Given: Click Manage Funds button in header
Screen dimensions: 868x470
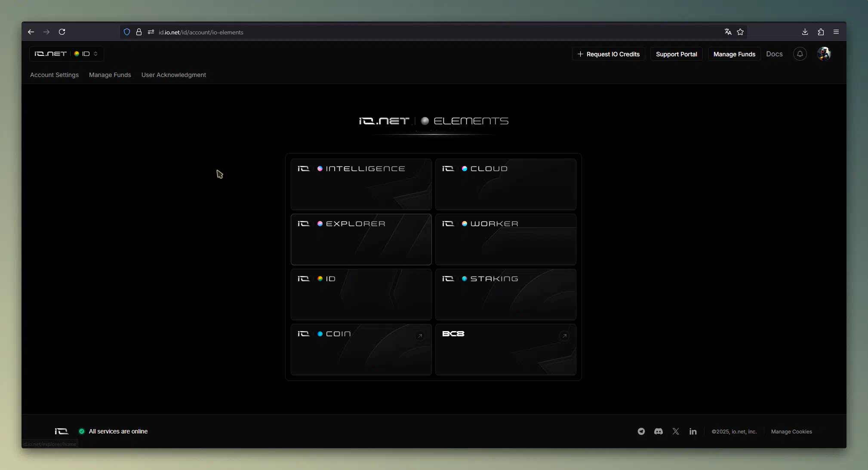Looking at the screenshot, I should pos(734,54).
